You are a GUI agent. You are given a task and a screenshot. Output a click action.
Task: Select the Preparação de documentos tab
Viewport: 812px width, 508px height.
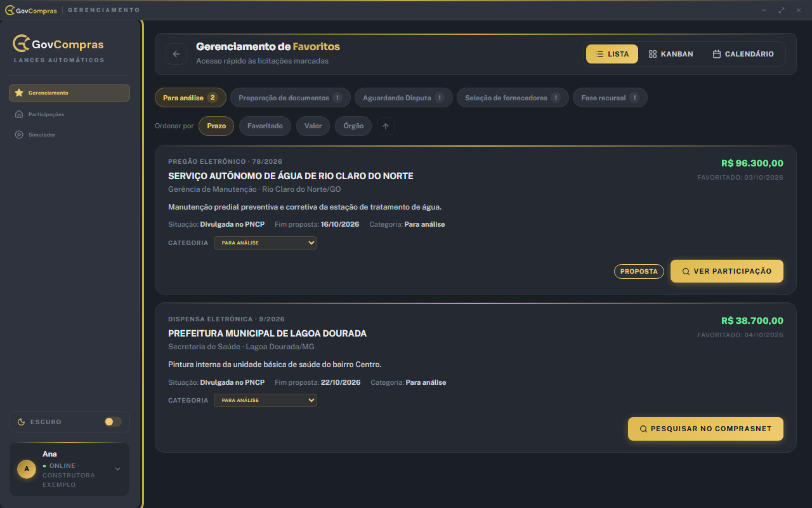coord(291,98)
